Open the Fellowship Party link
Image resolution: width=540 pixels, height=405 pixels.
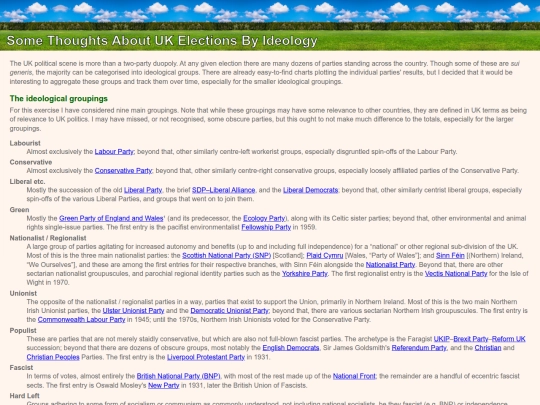click(x=266, y=227)
